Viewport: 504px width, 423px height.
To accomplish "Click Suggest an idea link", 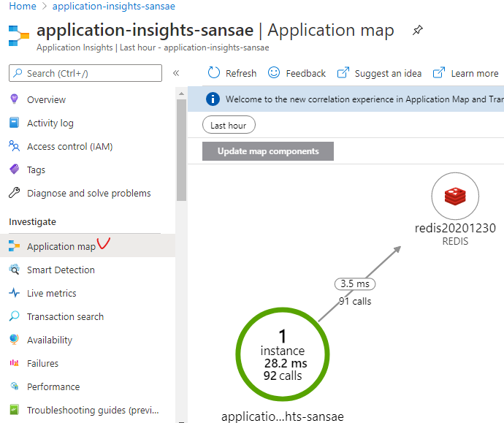I will click(380, 73).
